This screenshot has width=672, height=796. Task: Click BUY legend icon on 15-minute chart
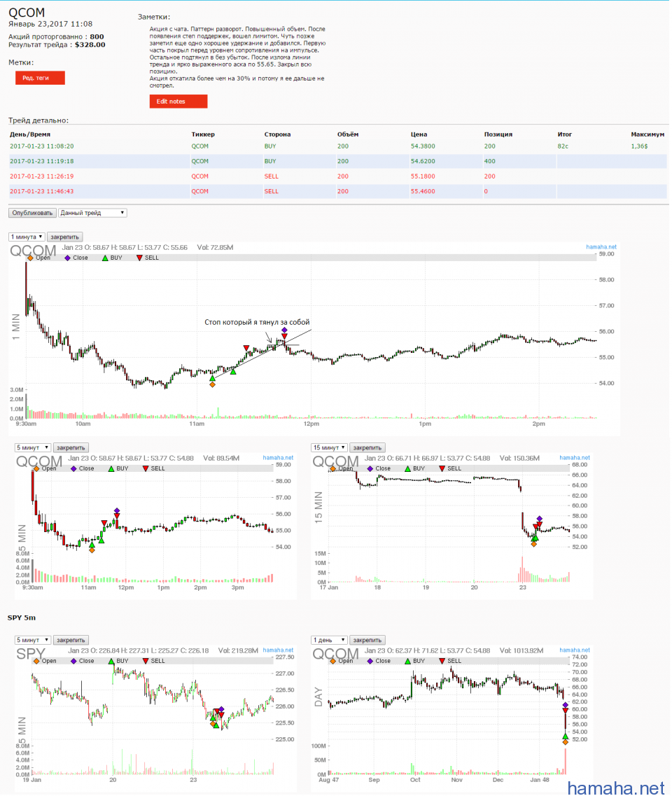click(407, 468)
